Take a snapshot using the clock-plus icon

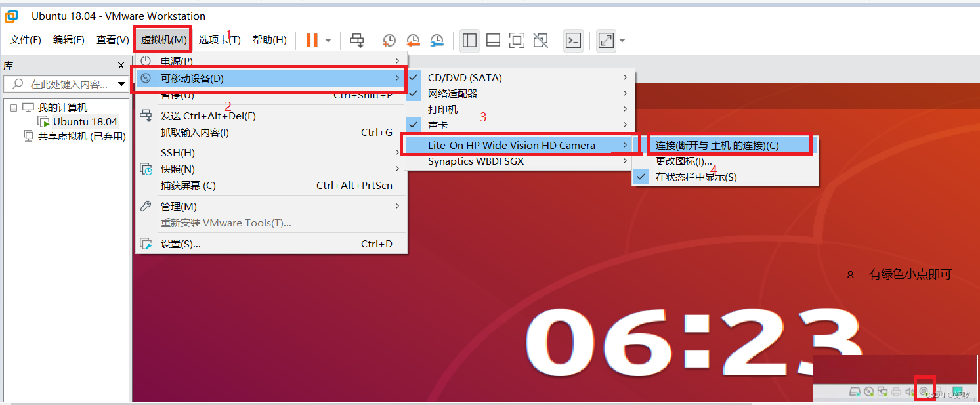click(x=389, y=41)
